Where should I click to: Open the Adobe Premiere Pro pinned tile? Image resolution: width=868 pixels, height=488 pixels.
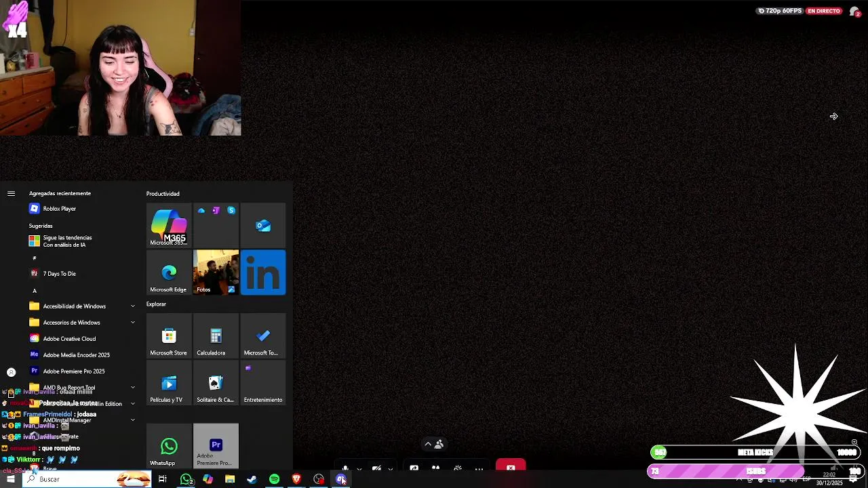click(x=216, y=446)
